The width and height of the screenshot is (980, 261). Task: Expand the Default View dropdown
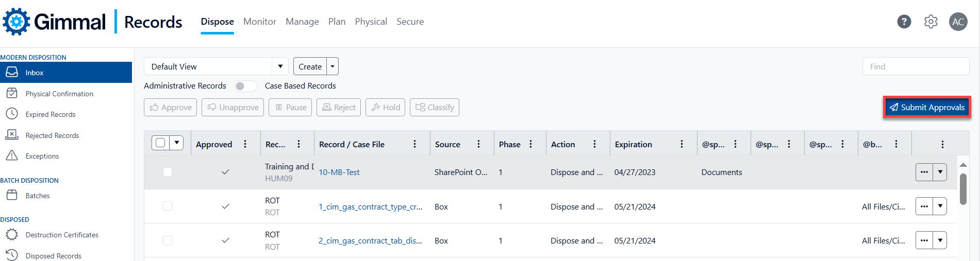tap(280, 66)
